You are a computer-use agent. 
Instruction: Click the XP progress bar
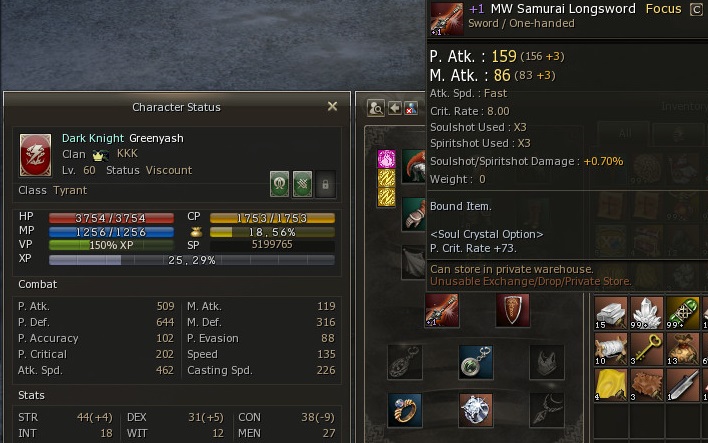point(192,260)
